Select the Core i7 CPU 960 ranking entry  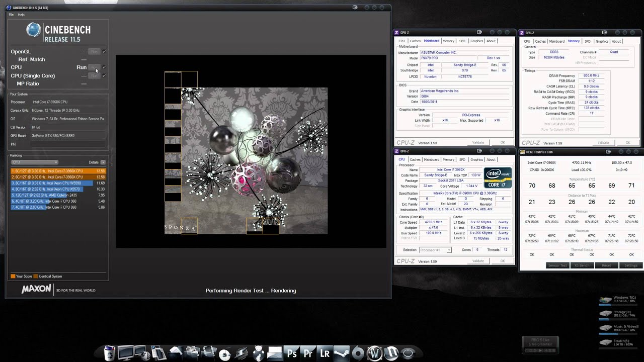(x=58, y=201)
